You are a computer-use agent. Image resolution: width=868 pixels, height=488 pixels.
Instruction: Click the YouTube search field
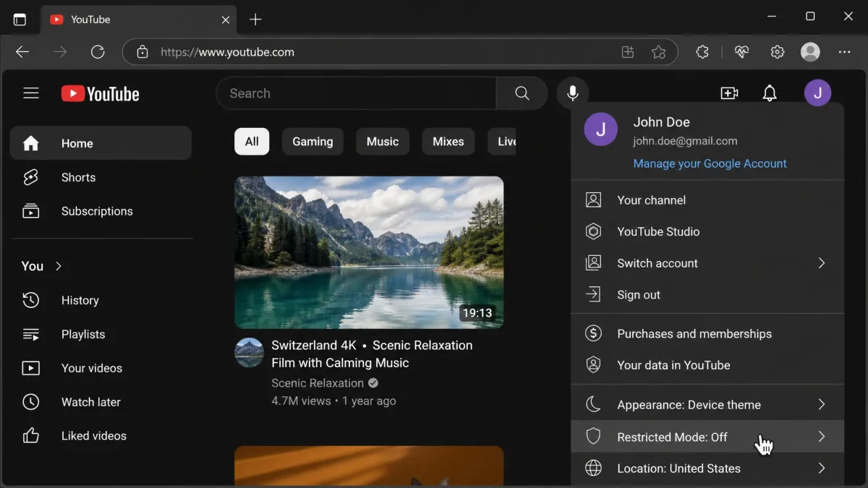coord(356,93)
